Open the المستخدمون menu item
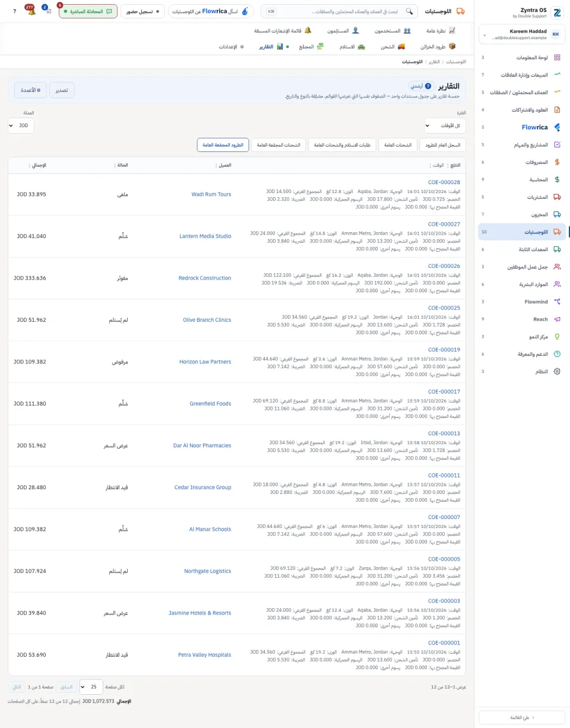Viewport: 570px width, 728px height. 392,30
